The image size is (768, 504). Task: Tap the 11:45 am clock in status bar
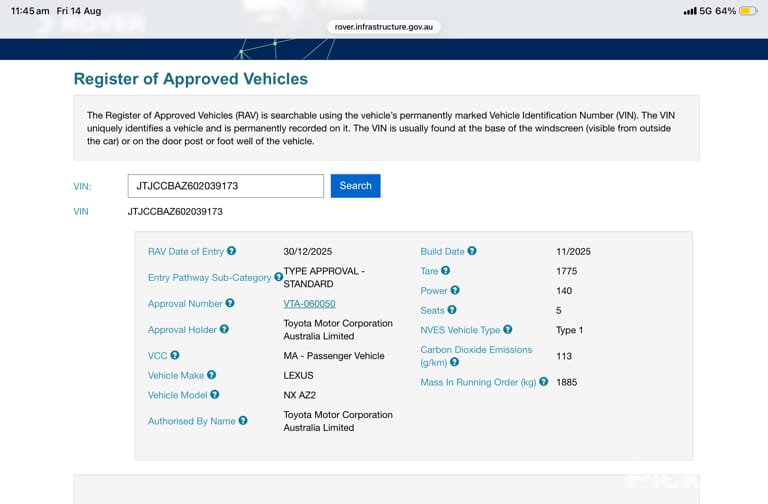pyautogui.click(x=30, y=11)
